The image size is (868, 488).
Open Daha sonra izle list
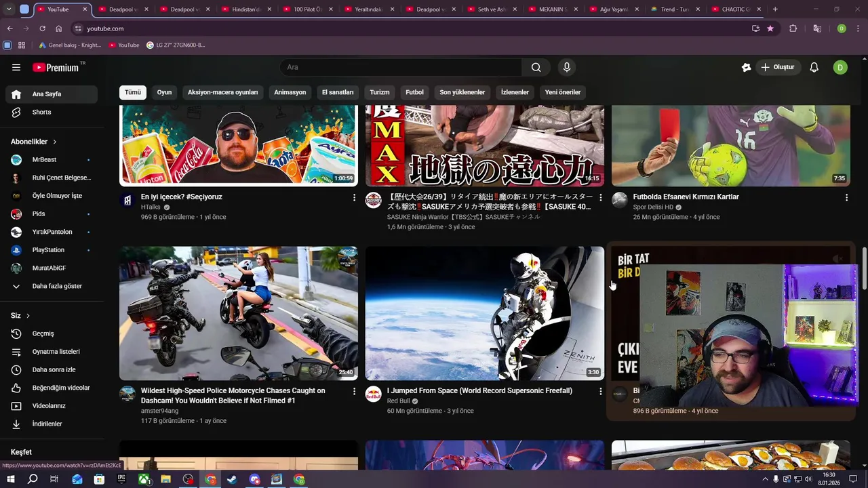[x=52, y=369]
